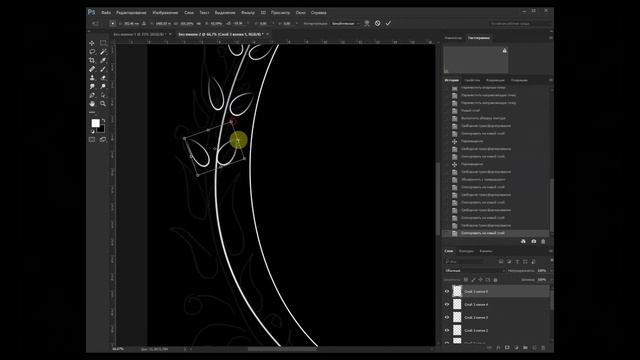This screenshot has height=360, width=640.
Task: Create new adjustment layer icon
Action: (x=516, y=348)
